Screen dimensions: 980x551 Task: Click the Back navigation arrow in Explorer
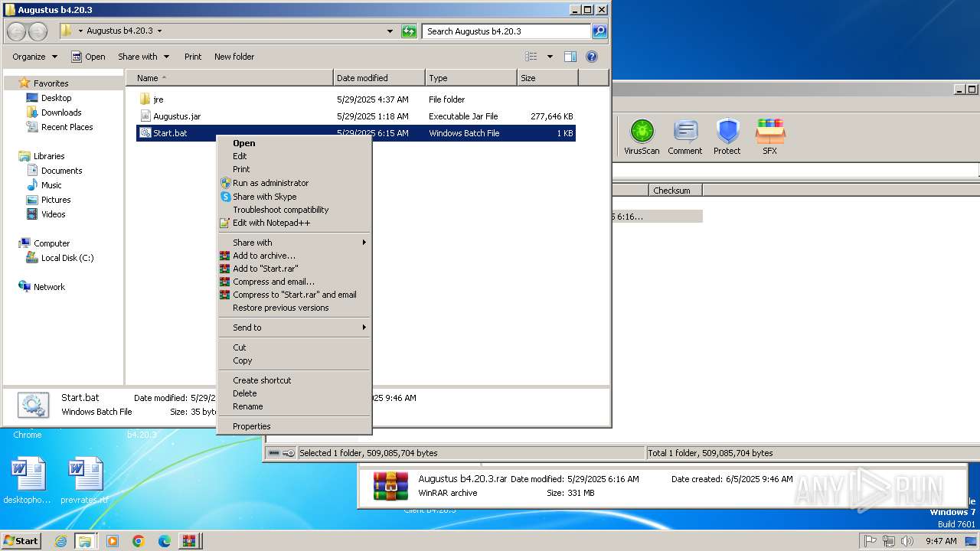[17, 31]
